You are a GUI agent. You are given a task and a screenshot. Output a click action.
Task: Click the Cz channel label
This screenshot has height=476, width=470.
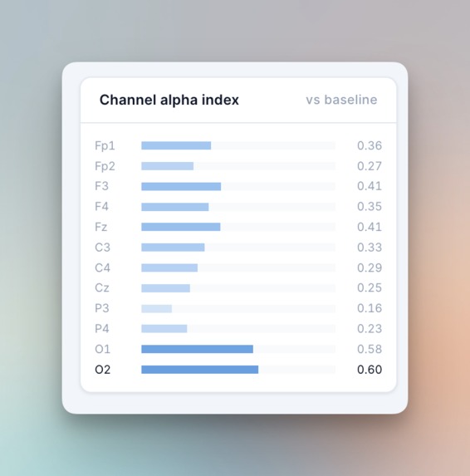[x=102, y=287]
